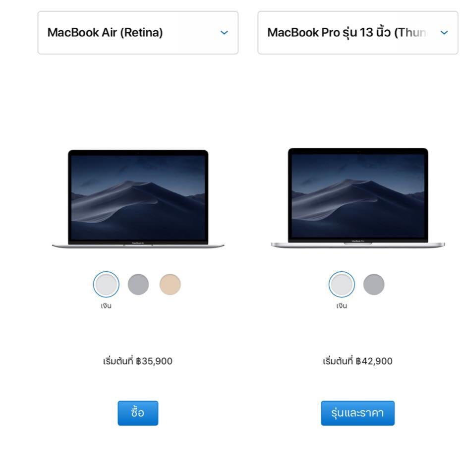Screen dimensions: 464x476
Task: Expand the MacBook Pro 13 dropdown chevron
Action: pos(444,33)
